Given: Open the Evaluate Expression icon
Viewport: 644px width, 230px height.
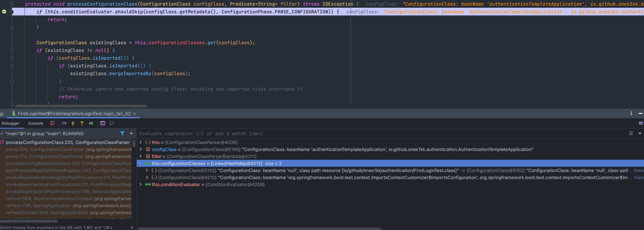Looking at the screenshot, I should tap(103, 123).
